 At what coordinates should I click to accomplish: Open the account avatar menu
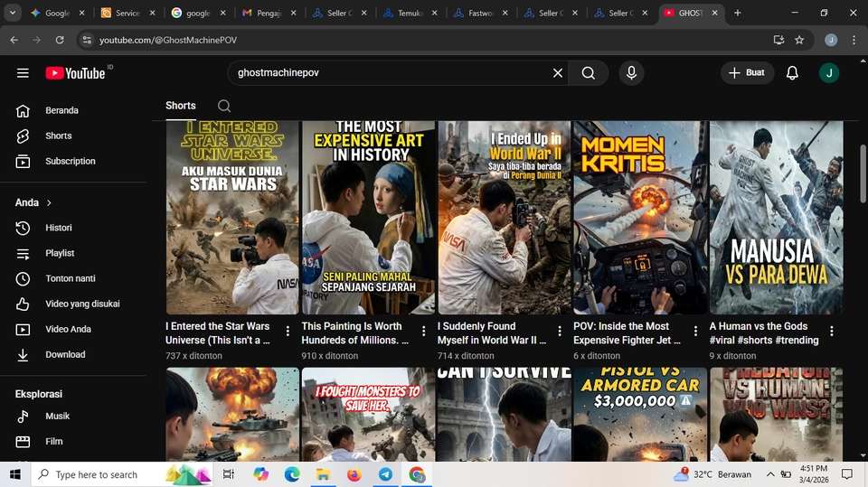(829, 73)
